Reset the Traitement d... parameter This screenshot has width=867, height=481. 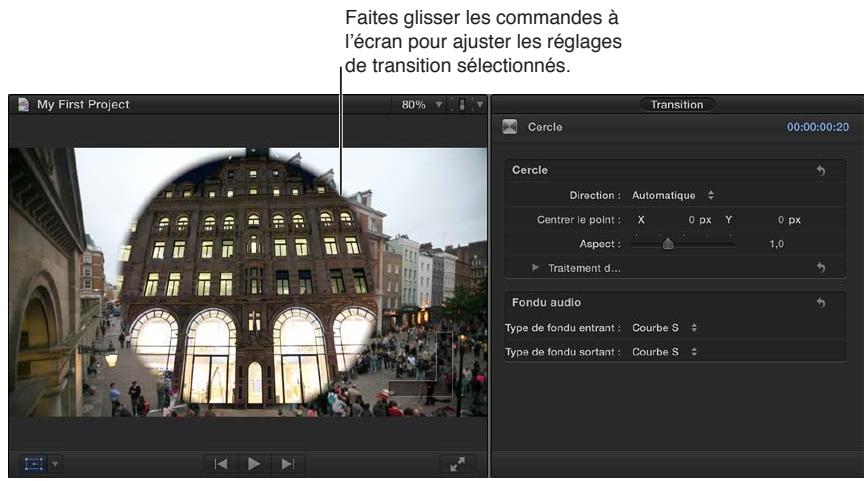(821, 268)
